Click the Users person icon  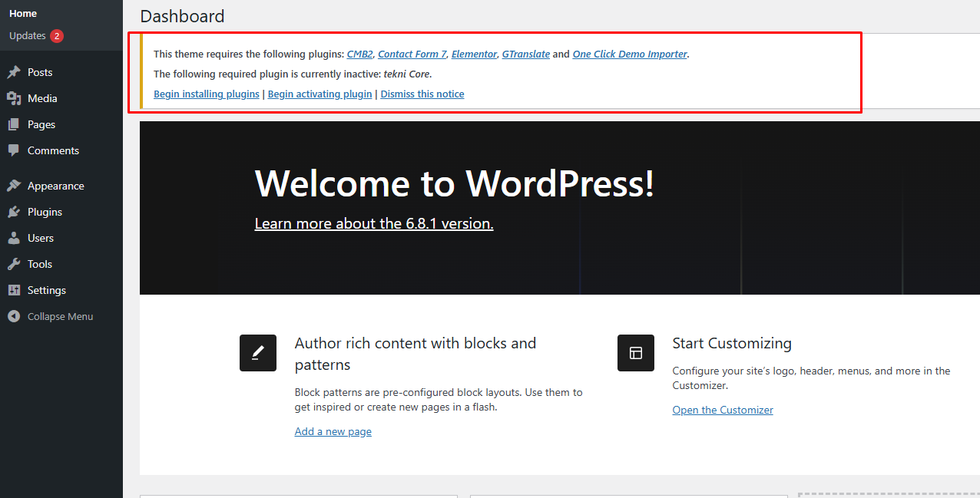tap(14, 238)
